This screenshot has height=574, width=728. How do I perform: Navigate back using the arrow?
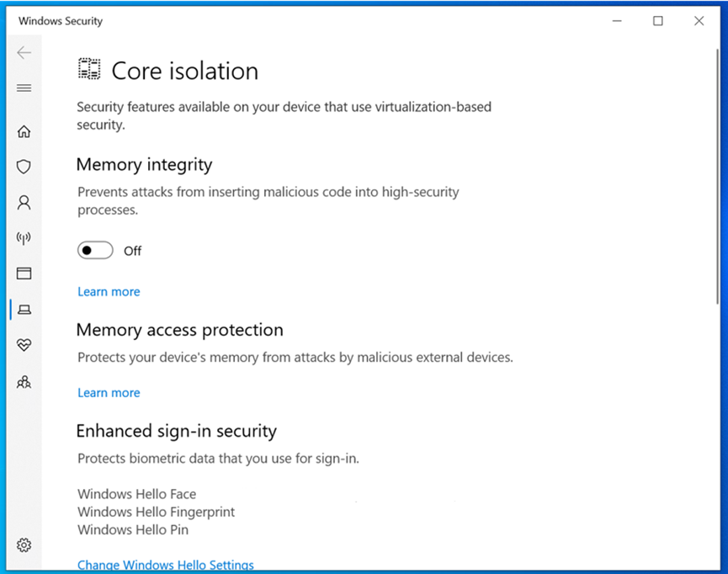pyautogui.click(x=24, y=52)
